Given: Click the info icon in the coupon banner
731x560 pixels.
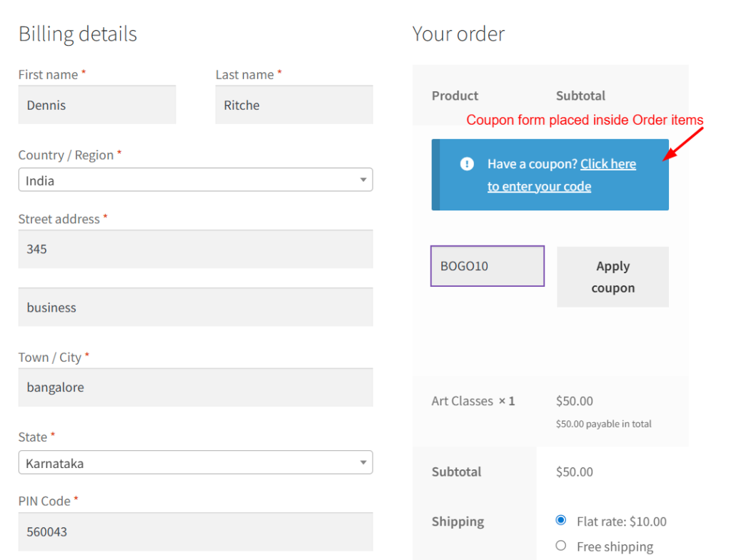Looking at the screenshot, I should (467, 163).
